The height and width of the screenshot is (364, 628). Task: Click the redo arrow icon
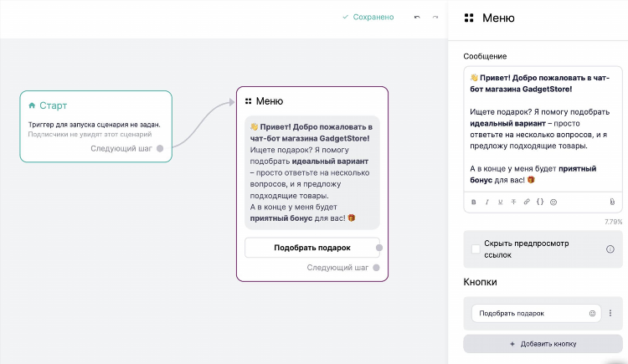pos(435,18)
